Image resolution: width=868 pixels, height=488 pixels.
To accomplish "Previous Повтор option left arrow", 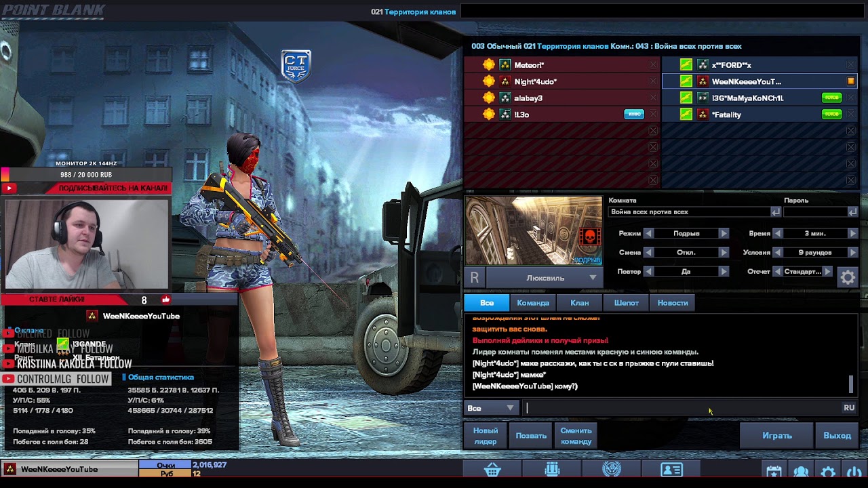I will click(x=648, y=271).
